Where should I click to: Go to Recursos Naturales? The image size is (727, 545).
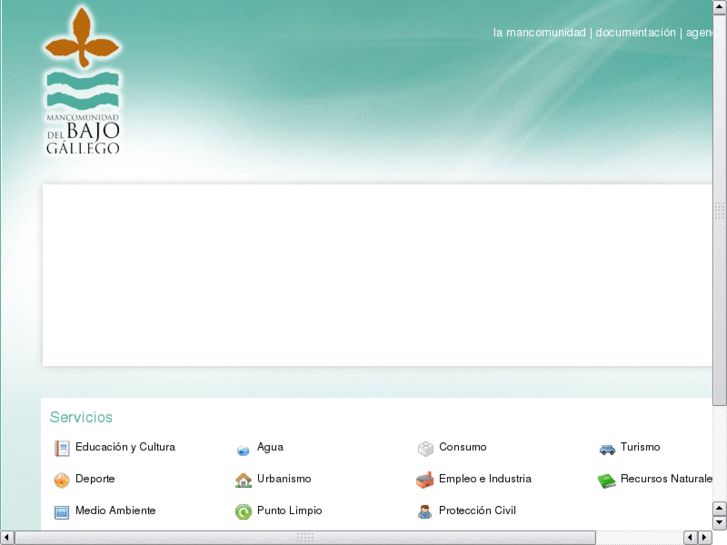[x=666, y=479]
